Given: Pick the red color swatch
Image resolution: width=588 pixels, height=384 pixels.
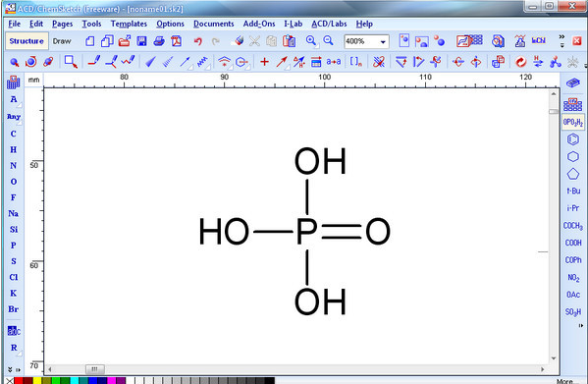Looking at the screenshot, I should coord(19,381).
